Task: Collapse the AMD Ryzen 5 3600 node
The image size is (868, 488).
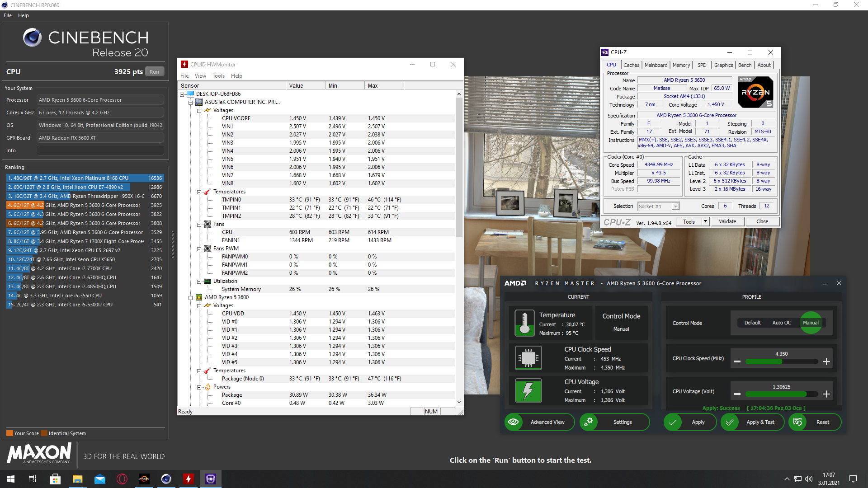Action: [x=190, y=297]
